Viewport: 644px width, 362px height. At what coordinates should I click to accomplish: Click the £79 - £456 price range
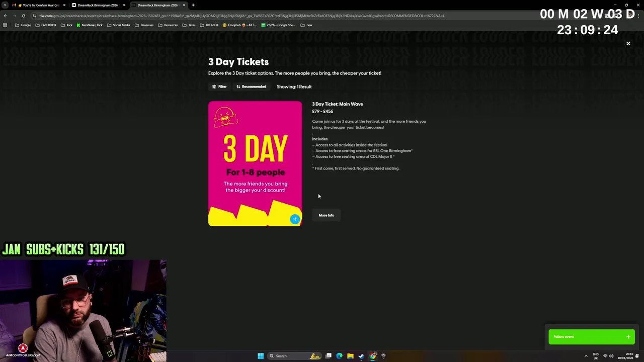(x=323, y=111)
